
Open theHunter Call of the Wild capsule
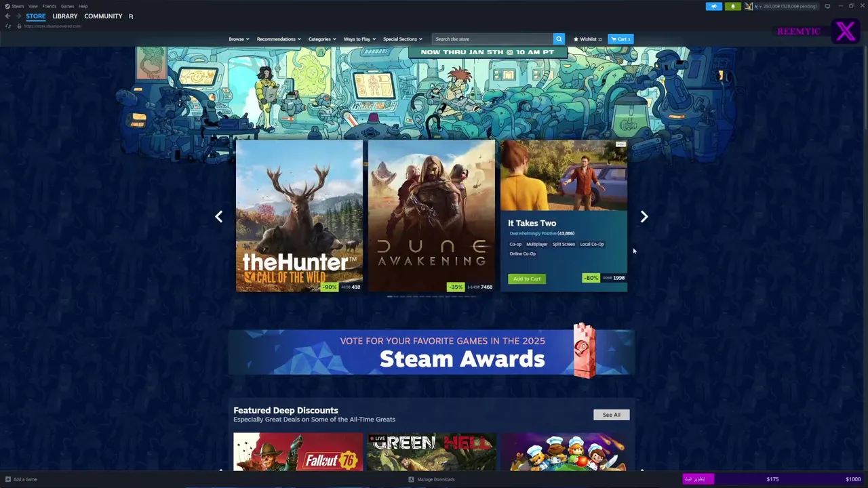click(x=299, y=216)
